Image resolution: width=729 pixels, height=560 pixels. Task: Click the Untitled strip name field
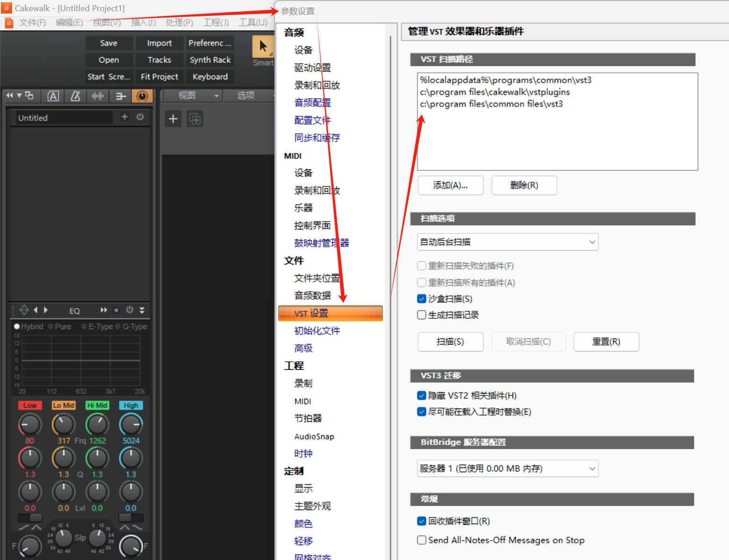pos(64,118)
